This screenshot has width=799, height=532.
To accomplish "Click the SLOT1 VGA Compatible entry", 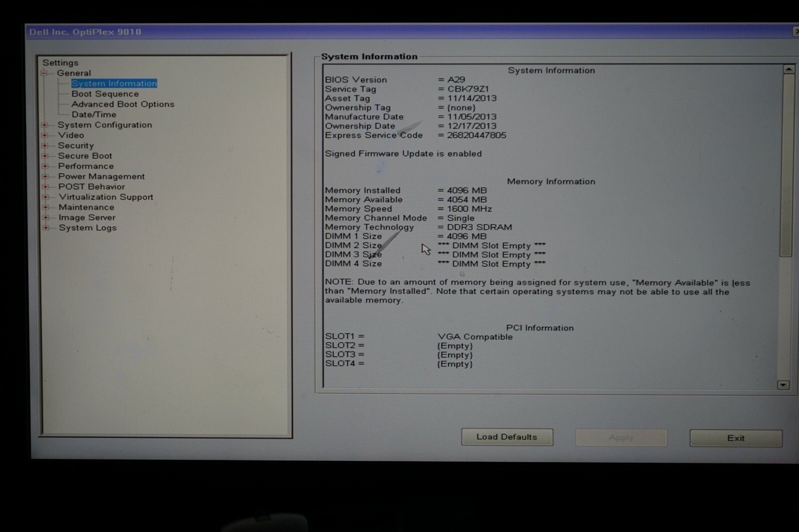I will (x=475, y=337).
